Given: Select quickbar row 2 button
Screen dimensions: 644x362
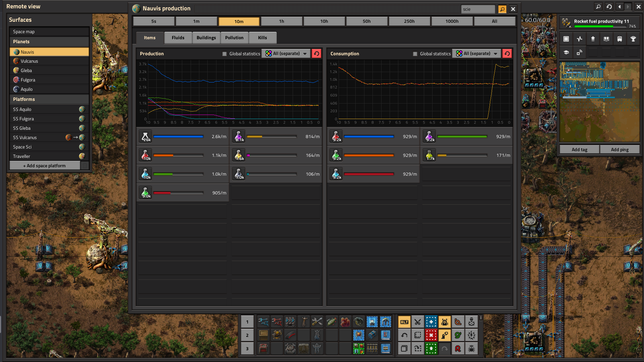Looking at the screenshot, I should point(247,335).
